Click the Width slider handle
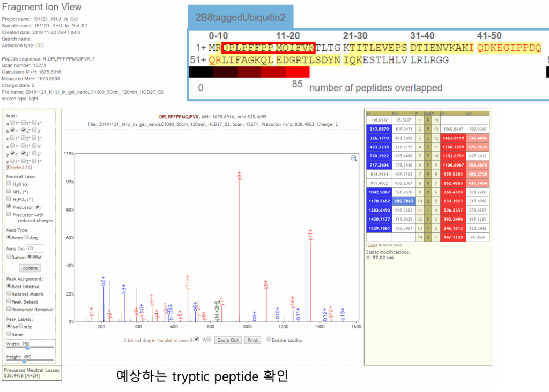 coord(27,348)
